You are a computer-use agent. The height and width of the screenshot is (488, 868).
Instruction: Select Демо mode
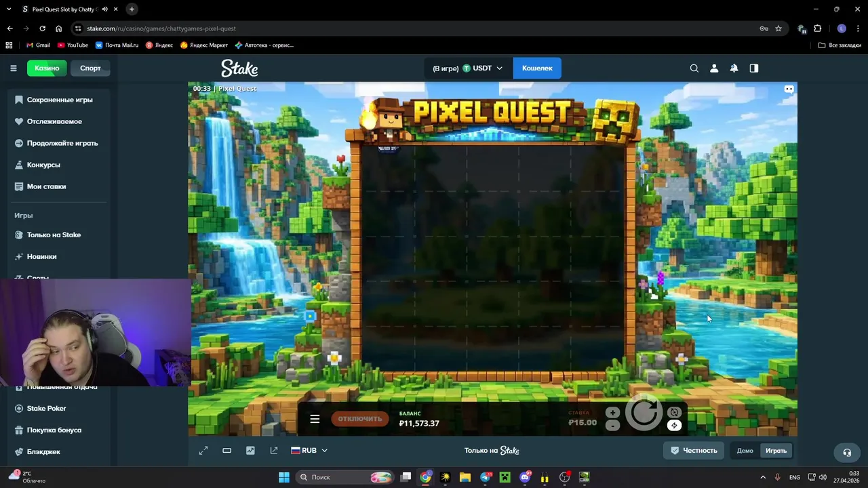click(745, 451)
